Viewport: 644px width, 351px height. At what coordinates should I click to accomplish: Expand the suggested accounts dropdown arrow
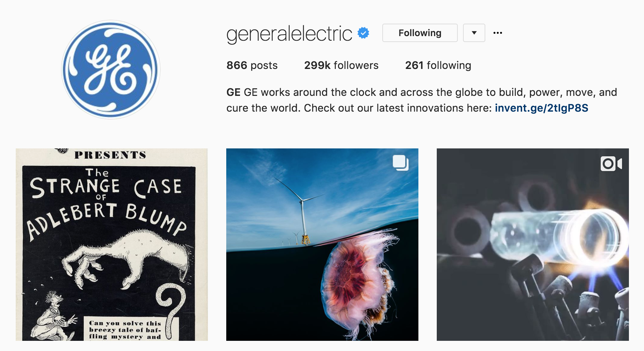click(x=474, y=33)
